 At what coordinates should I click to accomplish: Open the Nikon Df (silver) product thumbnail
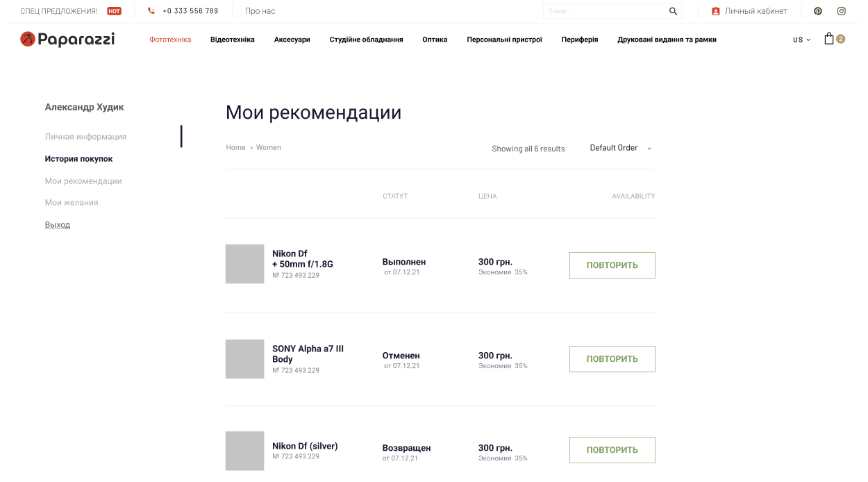click(x=244, y=451)
